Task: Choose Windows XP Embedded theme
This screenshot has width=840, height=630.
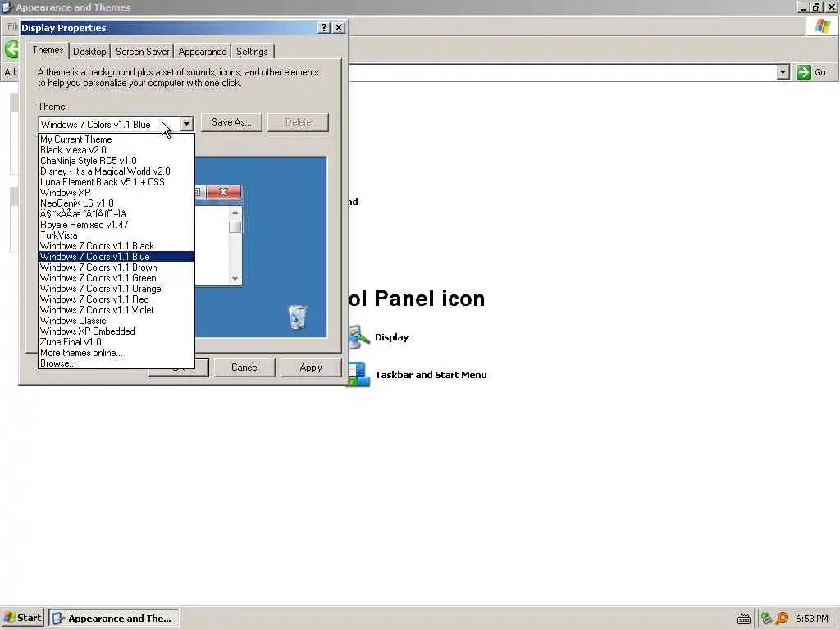Action: 116,331
